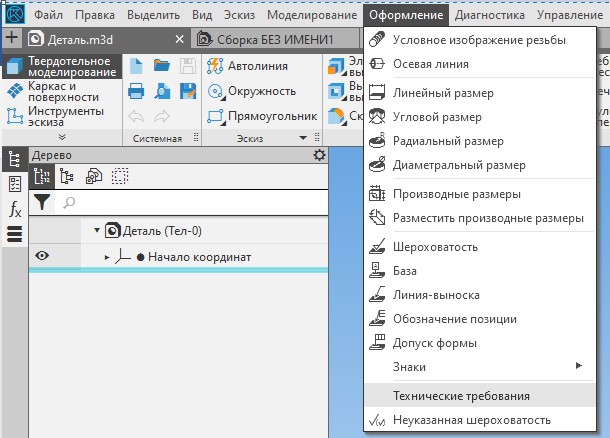Select Каркас и поверхности toolset
This screenshot has width=610, height=438.
tap(61, 91)
